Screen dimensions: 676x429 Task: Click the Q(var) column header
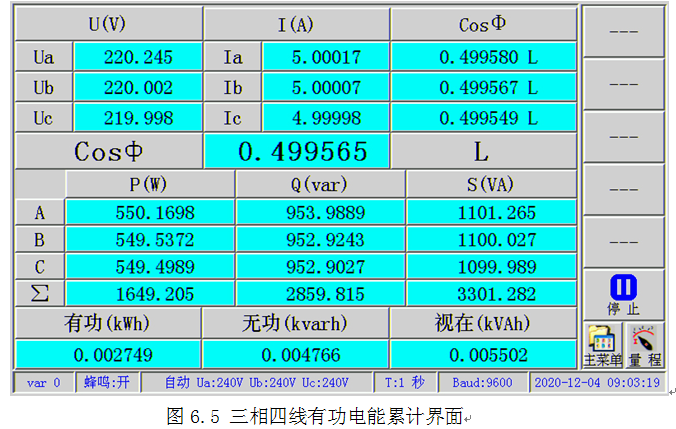tap(321, 184)
